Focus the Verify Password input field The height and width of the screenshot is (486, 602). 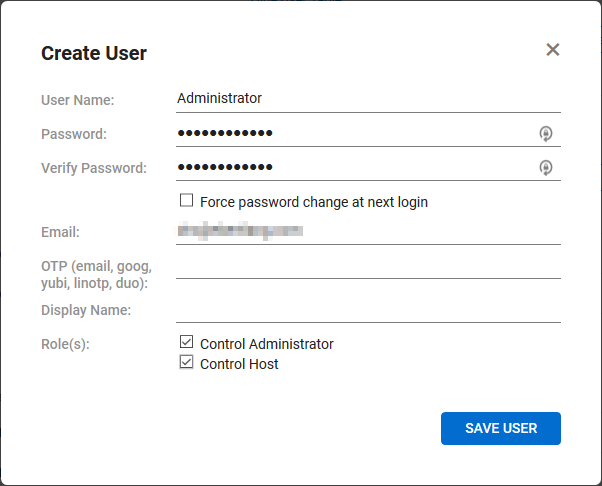coord(350,168)
